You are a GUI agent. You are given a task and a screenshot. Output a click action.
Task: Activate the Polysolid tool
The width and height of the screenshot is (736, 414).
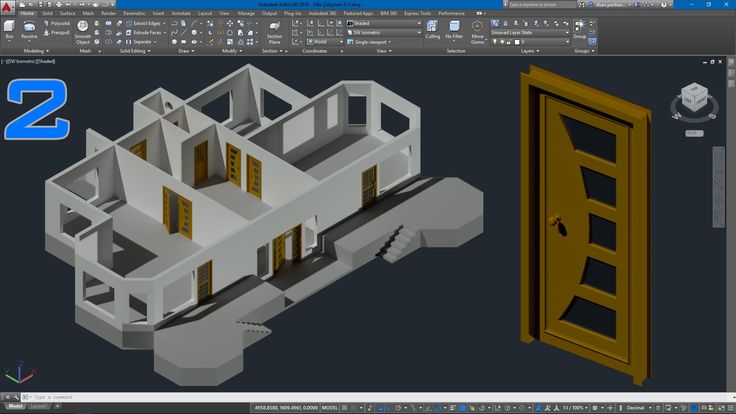56,23
